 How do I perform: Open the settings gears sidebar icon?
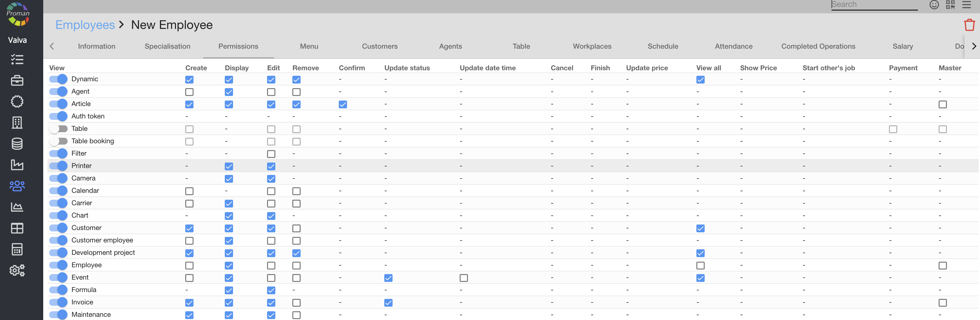click(x=17, y=270)
